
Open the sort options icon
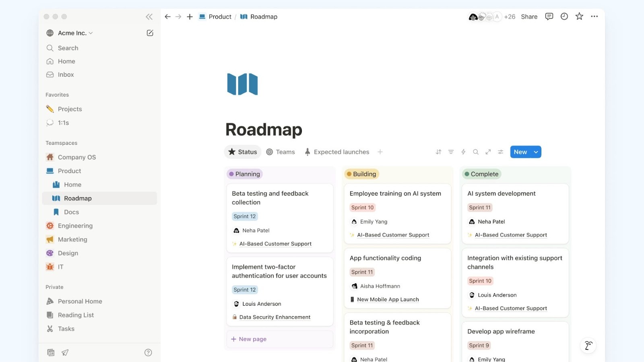(x=438, y=152)
